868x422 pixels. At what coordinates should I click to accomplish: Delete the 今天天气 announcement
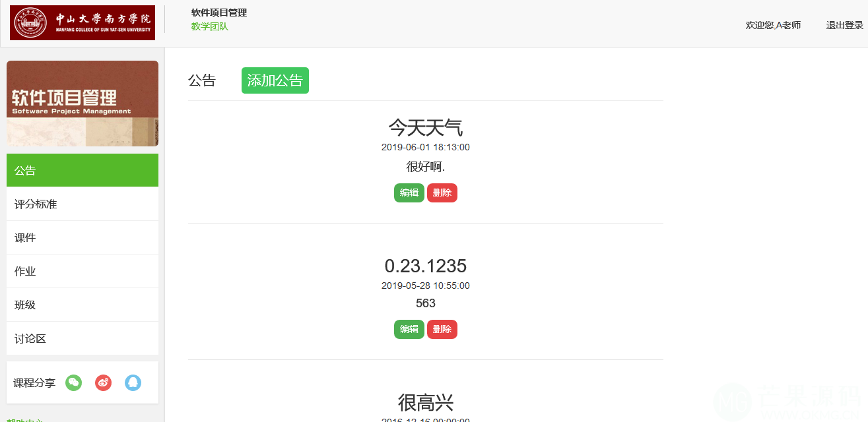click(x=442, y=193)
